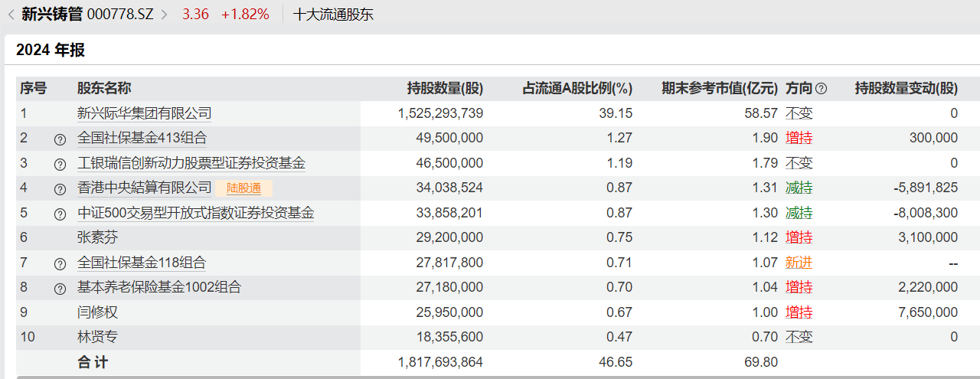980x379 pixels.
Task: Click the 2024 年报 section heading
Action: click(51, 51)
